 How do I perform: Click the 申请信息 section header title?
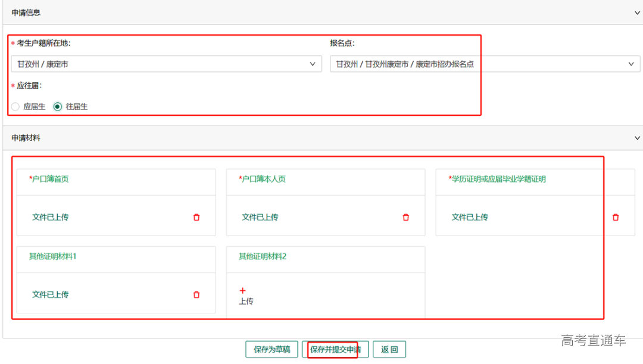(26, 12)
